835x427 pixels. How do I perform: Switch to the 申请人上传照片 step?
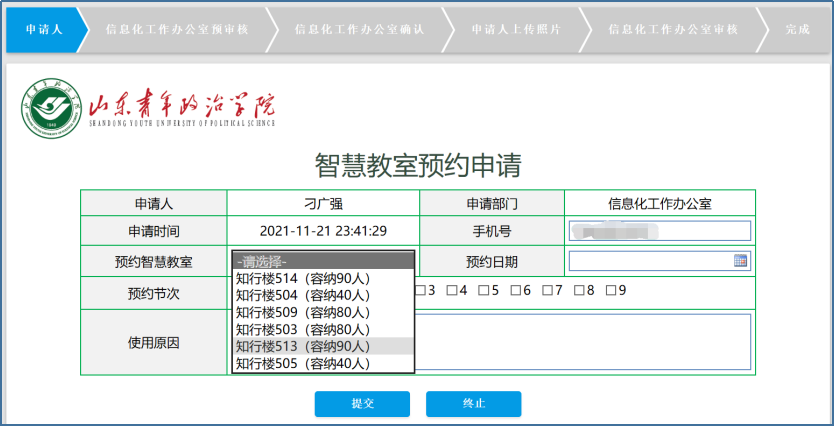[515, 29]
